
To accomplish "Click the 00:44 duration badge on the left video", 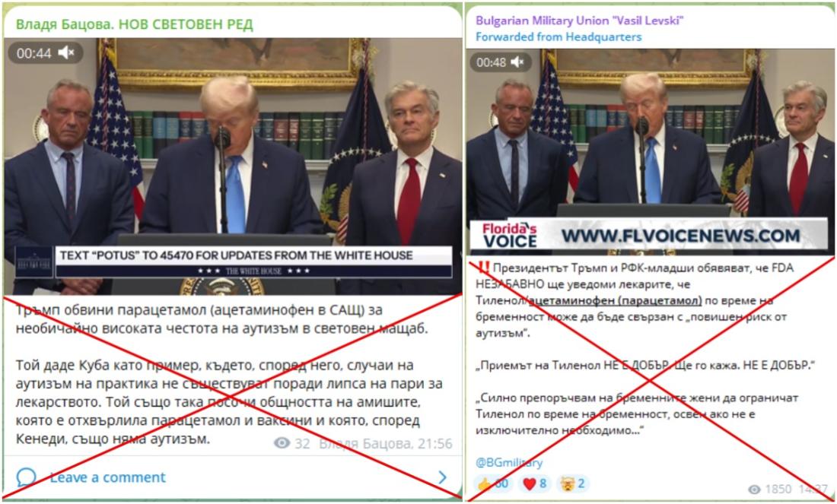I will pyautogui.click(x=33, y=52).
